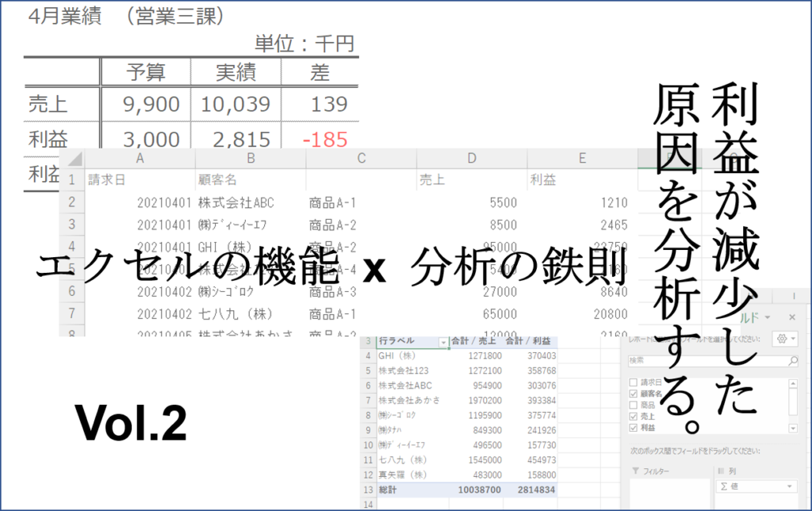The height and width of the screenshot is (511, 812).
Task: Click the profit value 2465
Action: tap(615, 225)
